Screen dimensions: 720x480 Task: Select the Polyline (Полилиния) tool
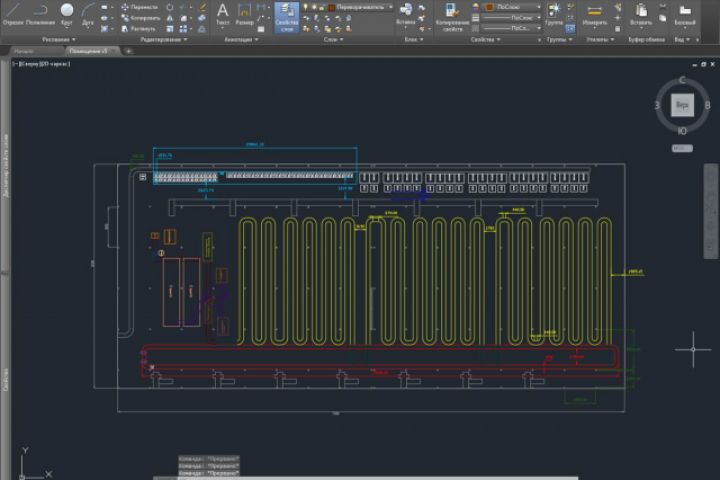pyautogui.click(x=41, y=13)
